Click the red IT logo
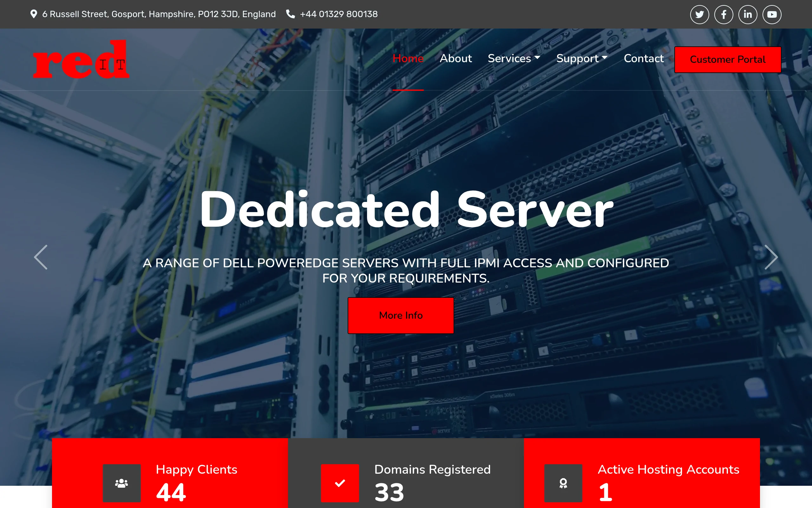This screenshot has height=508, width=812. [81, 59]
